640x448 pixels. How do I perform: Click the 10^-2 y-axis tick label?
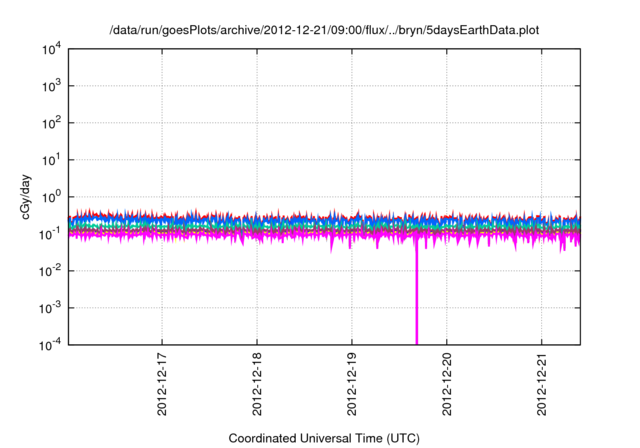tap(50, 271)
